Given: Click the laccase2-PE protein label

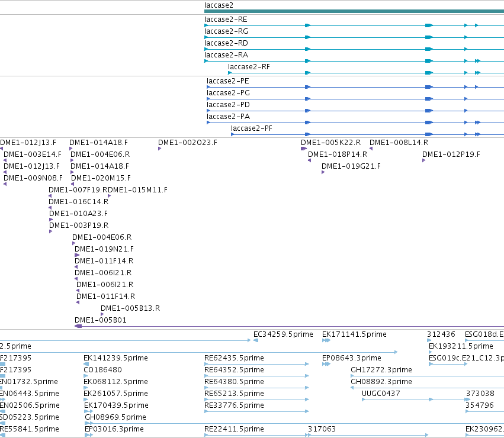Looking at the screenshot, I should pyautogui.click(x=227, y=81).
